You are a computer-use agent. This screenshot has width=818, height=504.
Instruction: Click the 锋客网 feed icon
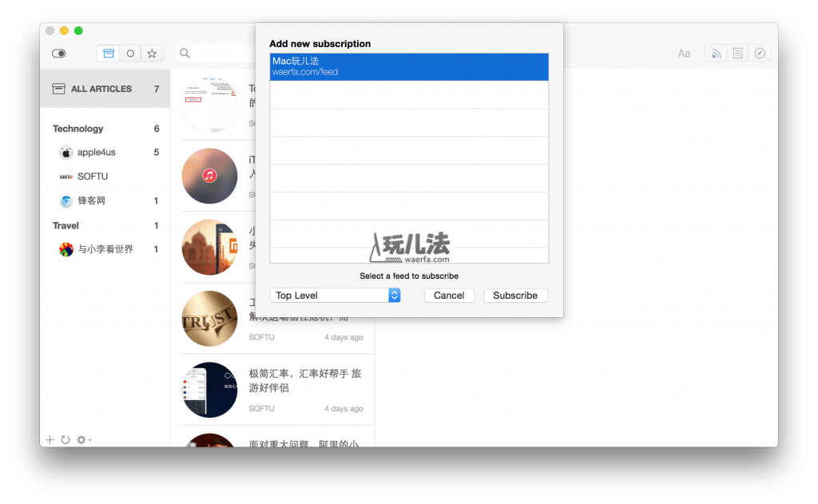(x=66, y=200)
